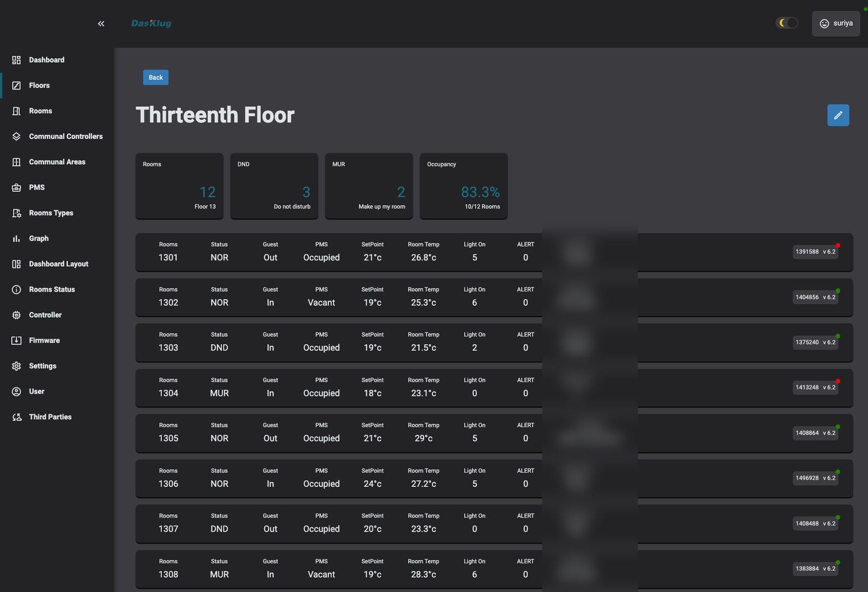Click the 28.3°c room temp value
Image resolution: width=868 pixels, height=592 pixels.
coord(424,574)
